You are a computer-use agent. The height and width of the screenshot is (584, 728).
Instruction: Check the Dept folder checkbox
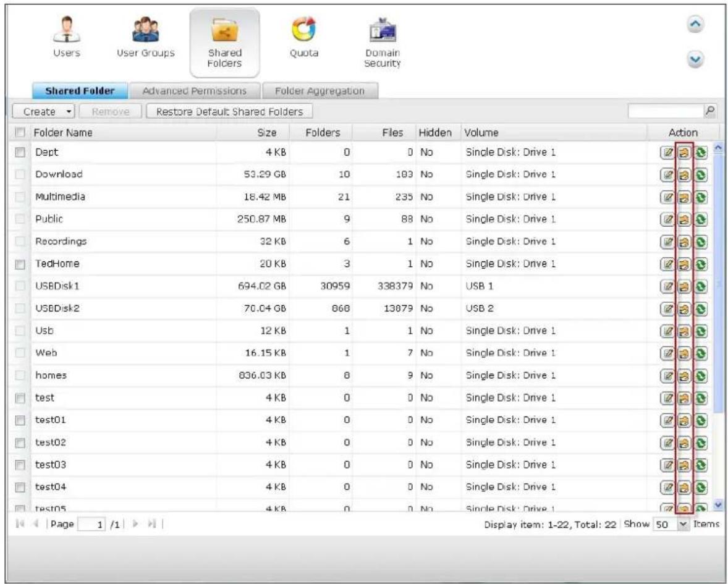20,152
